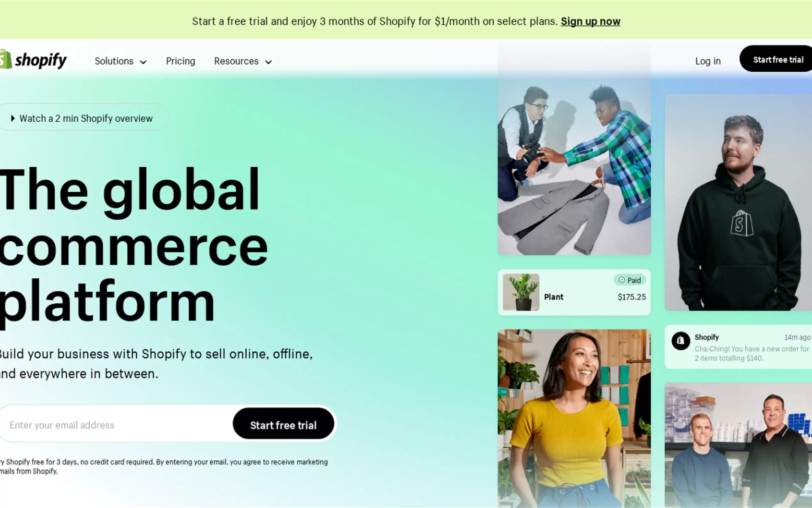Click the Cha-Ching new order notification card
812x508 pixels.
coord(738,347)
